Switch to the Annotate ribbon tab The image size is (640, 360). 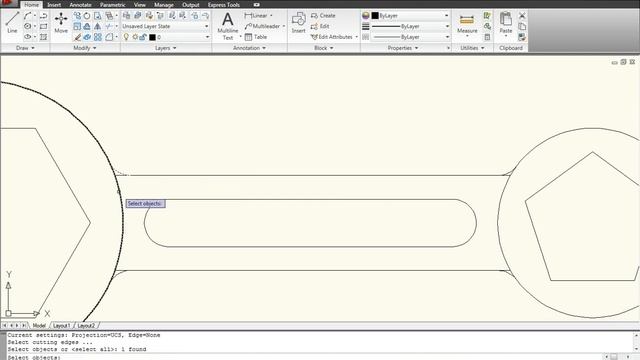click(x=80, y=5)
